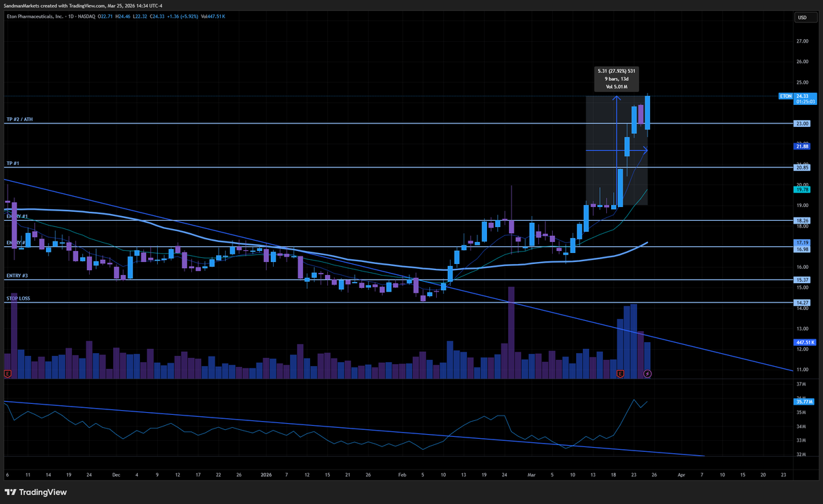Viewport: 823px width, 504px height.
Task: Click the Eton Pharmaceuticals symbol title
Action: (34, 16)
